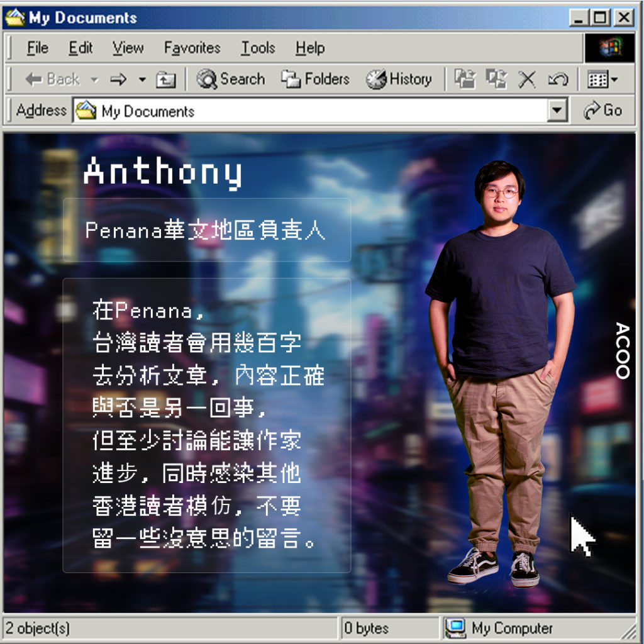Click the Delete X toolbar icon
This screenshot has height=644, width=644.
(527, 79)
